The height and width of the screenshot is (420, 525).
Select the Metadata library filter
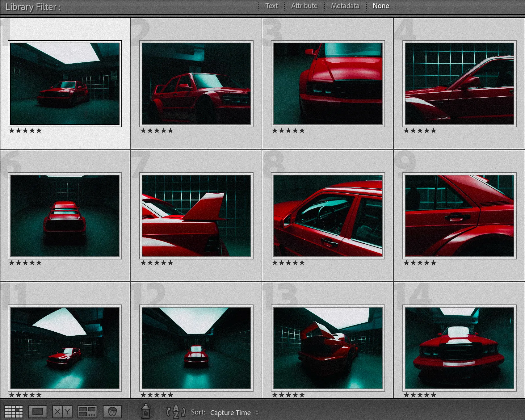tap(345, 6)
